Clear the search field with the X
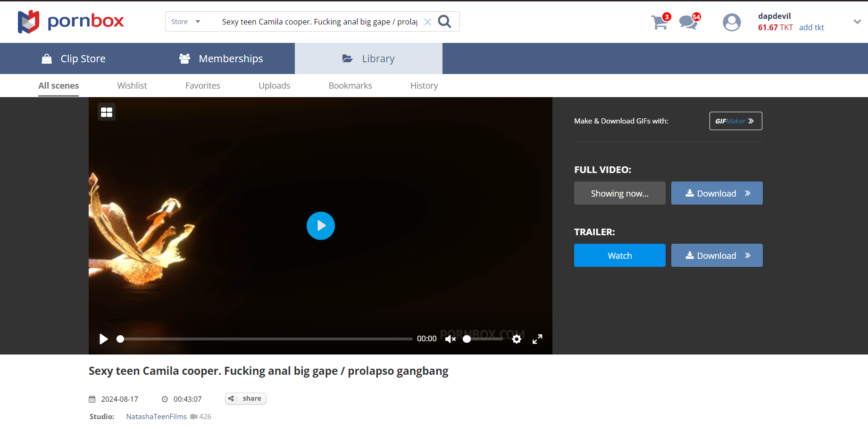 pyautogui.click(x=427, y=22)
